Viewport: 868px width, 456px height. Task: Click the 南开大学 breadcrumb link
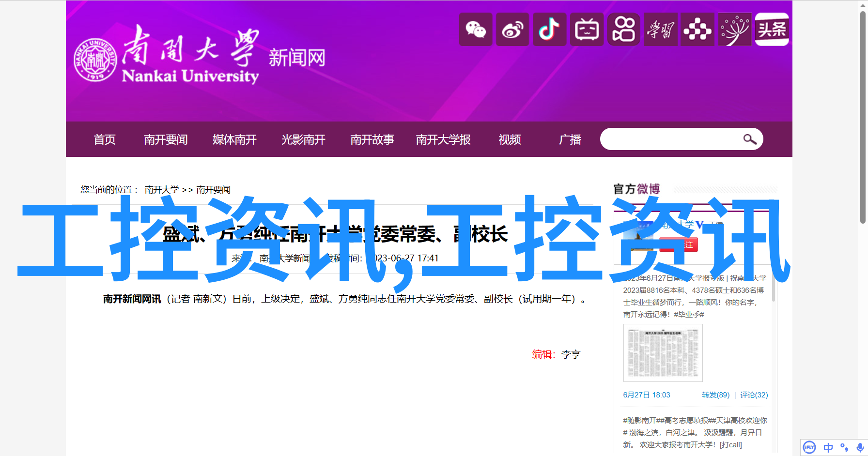point(162,190)
